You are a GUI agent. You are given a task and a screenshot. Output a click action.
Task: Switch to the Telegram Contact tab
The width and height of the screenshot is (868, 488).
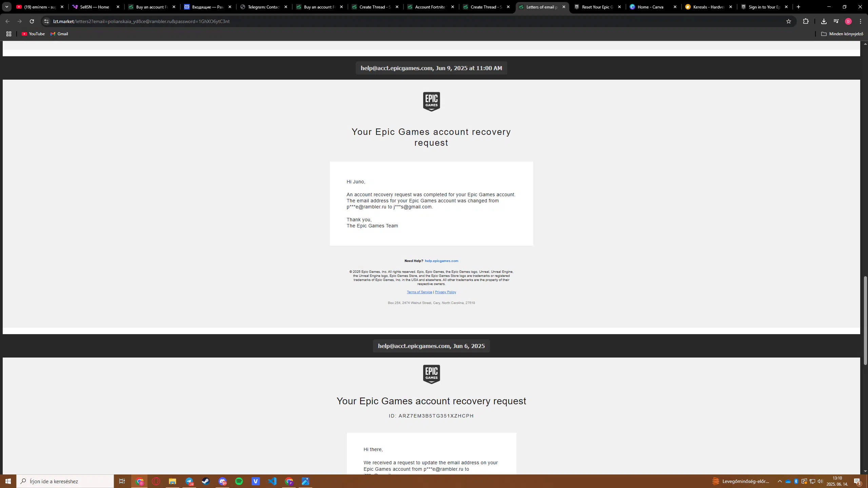point(264,7)
